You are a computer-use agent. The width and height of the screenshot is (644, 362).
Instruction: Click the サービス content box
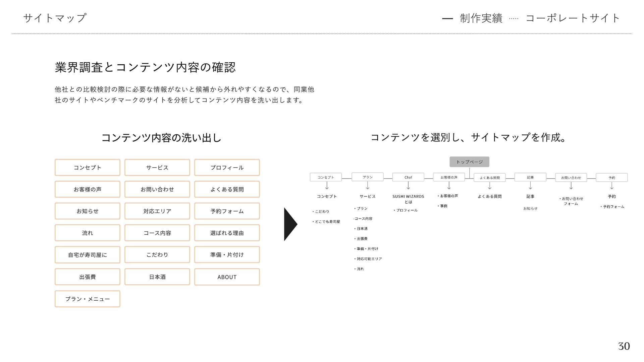tap(157, 168)
